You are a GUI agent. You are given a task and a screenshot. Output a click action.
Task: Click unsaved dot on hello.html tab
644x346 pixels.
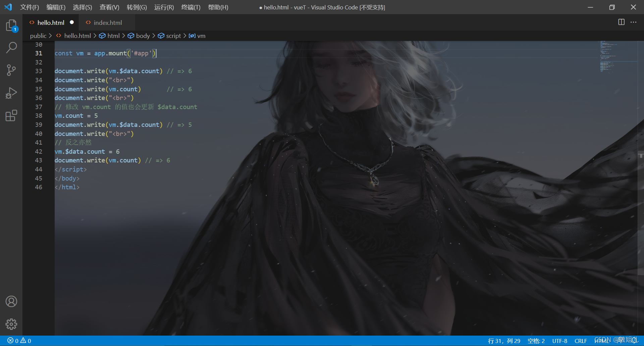pyautogui.click(x=72, y=22)
